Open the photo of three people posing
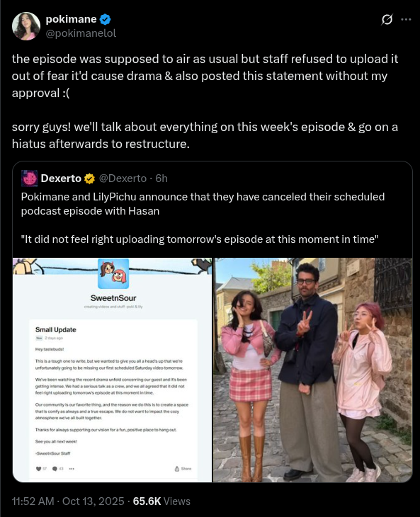This screenshot has height=517, width=420. pos(312,370)
